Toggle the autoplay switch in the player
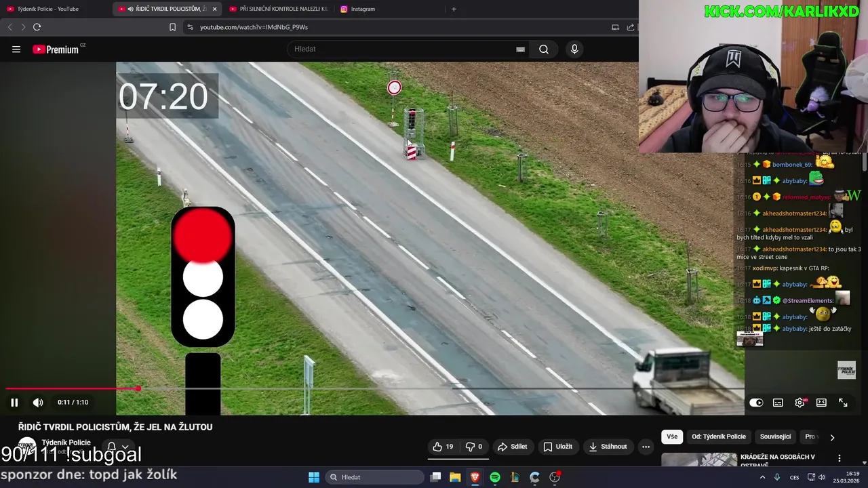Image resolution: width=868 pixels, height=488 pixels. tap(756, 403)
